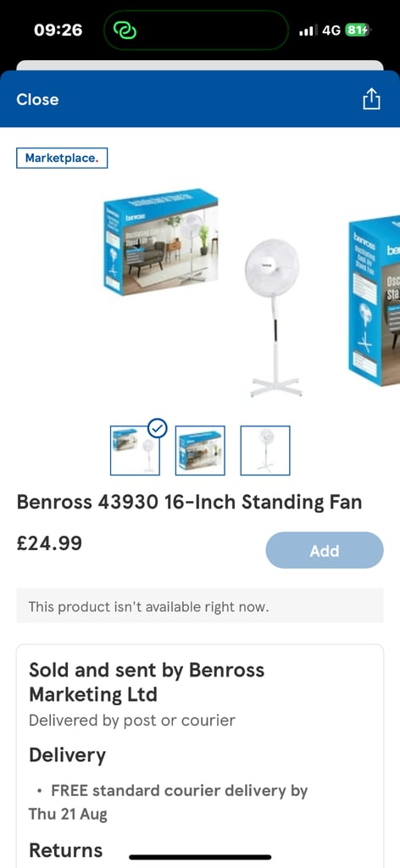Tap the Delivery section heading
The image size is (400, 868).
[x=67, y=755]
